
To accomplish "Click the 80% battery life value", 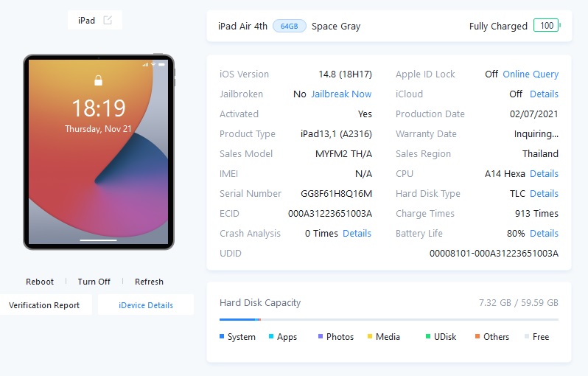I will coord(516,234).
